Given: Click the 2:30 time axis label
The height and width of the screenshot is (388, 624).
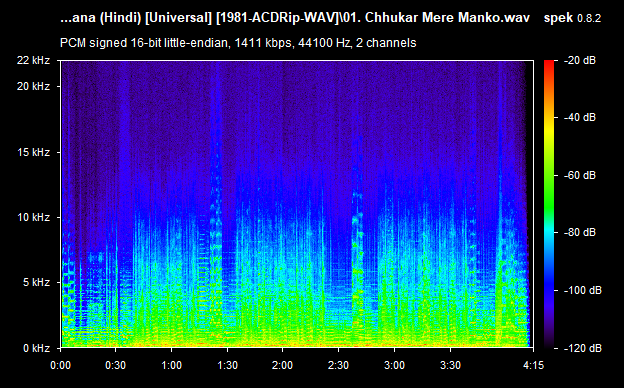Looking at the screenshot, I should [x=339, y=365].
